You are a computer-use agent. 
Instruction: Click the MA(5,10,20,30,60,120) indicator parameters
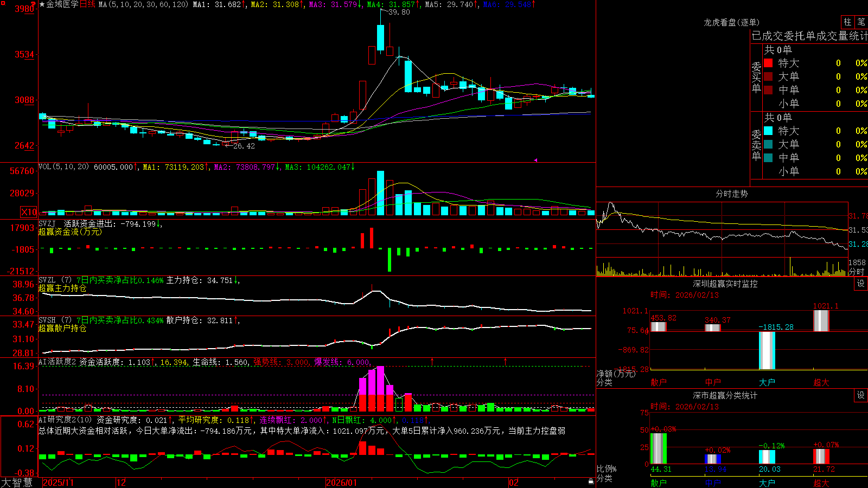click(143, 4)
